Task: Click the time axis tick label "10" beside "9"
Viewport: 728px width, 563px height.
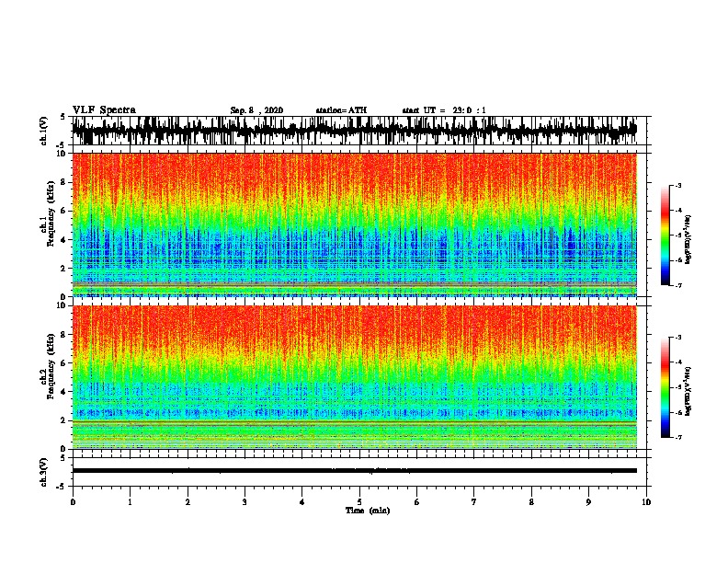Action: point(646,502)
